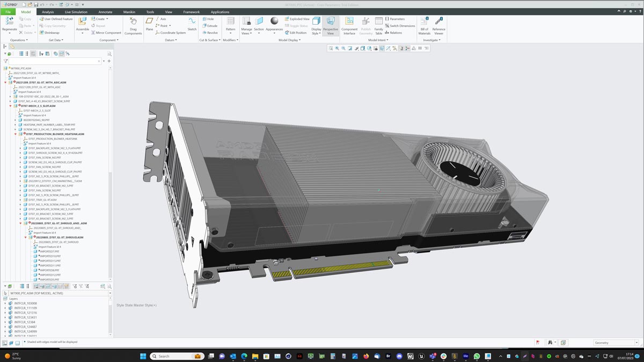Open the Family Table icon
Image resolution: width=644 pixels, height=362 pixels.
pos(379,23)
